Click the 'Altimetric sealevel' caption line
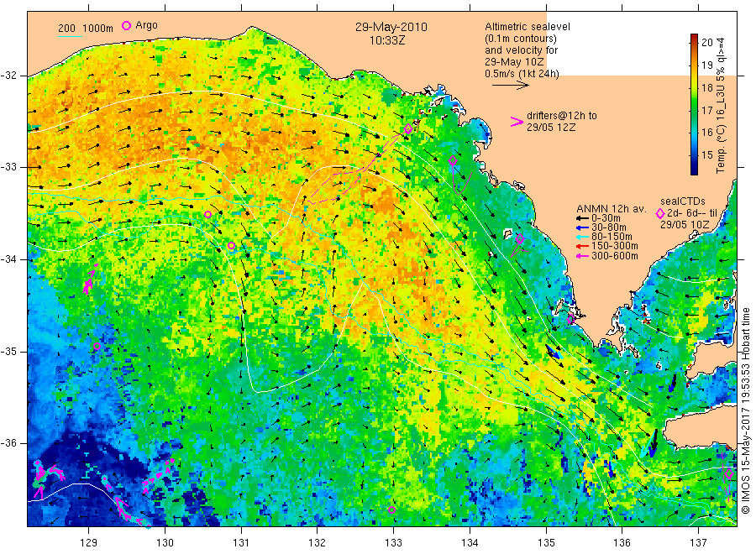Image resolution: width=756 pixels, height=554 pixels. [x=528, y=27]
